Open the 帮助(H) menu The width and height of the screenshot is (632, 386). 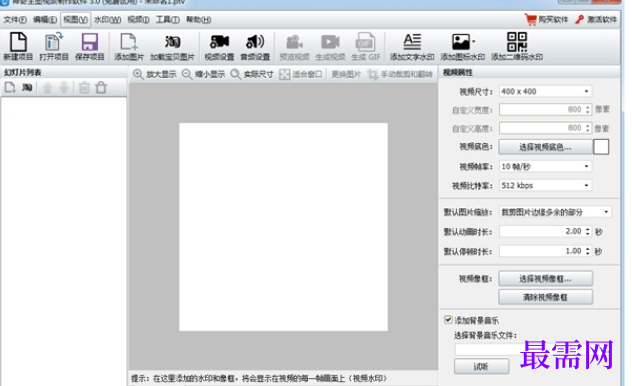[198, 19]
